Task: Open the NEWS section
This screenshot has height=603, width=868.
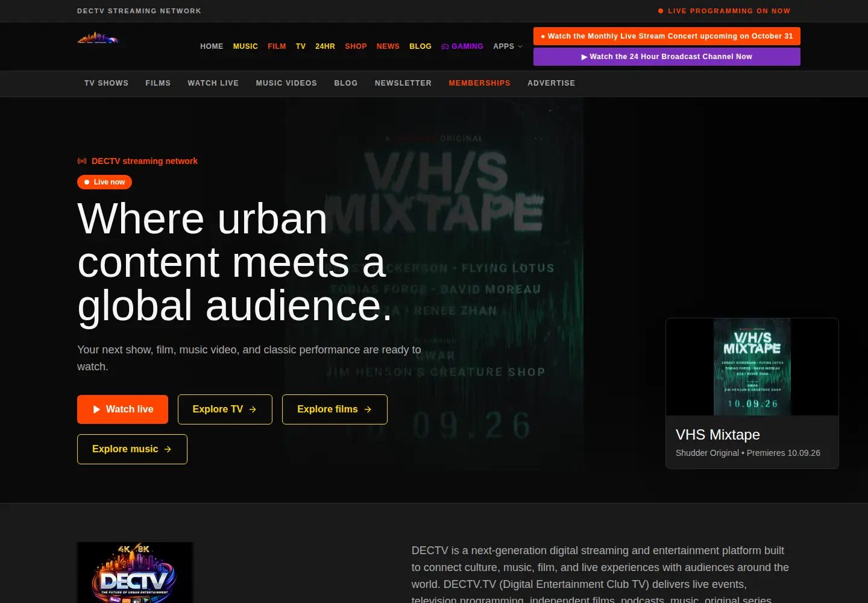Action: (x=388, y=46)
